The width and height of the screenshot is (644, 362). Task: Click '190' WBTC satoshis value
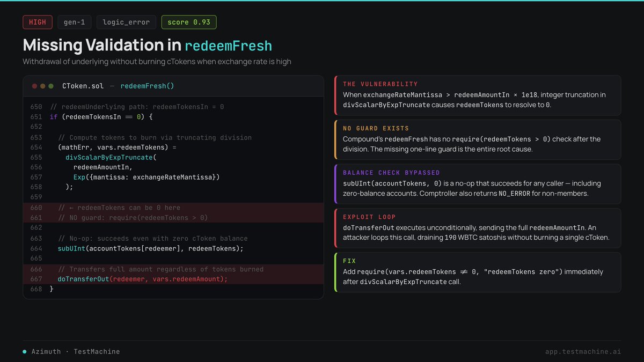pos(450,238)
